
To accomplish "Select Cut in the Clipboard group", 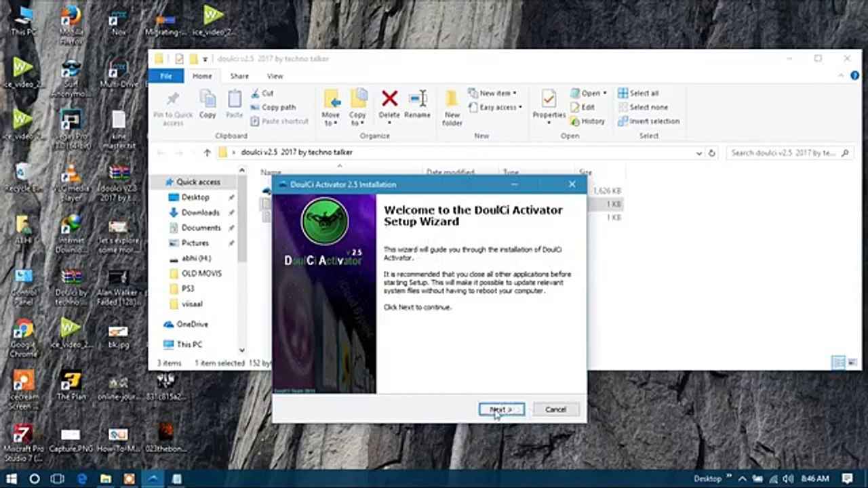I will tap(262, 93).
